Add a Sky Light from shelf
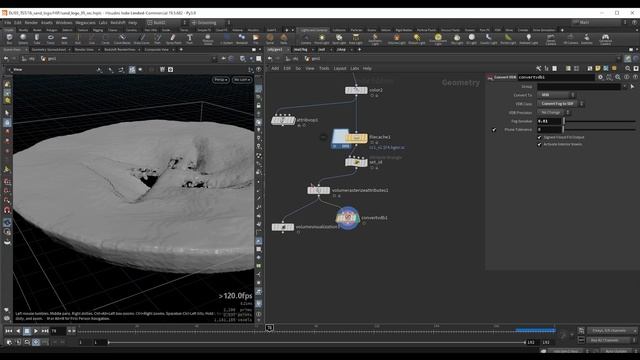The image size is (640, 360). [457, 38]
